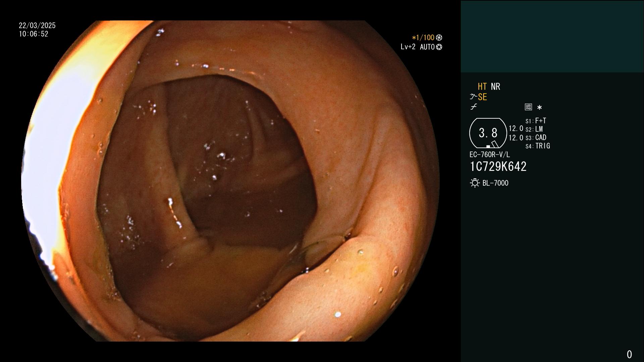Screen dimensions: 644x362
Task: Click the SE enhancement indicator
Action: point(482,97)
